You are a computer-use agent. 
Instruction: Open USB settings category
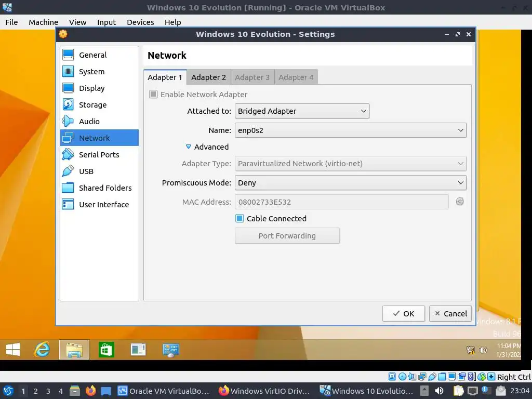99,171
